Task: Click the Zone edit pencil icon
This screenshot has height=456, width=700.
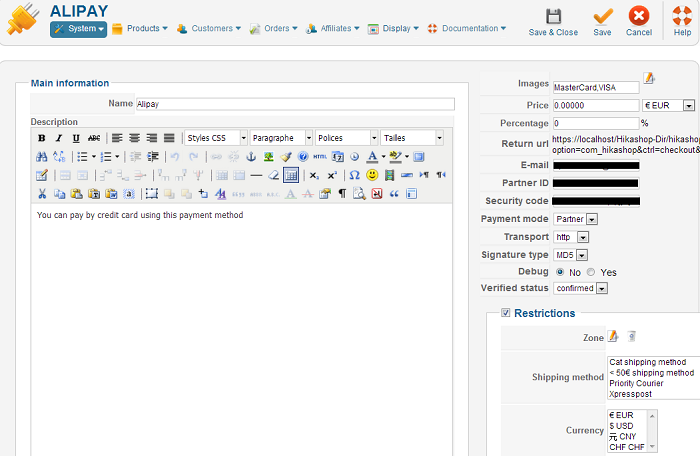Action: [613, 336]
